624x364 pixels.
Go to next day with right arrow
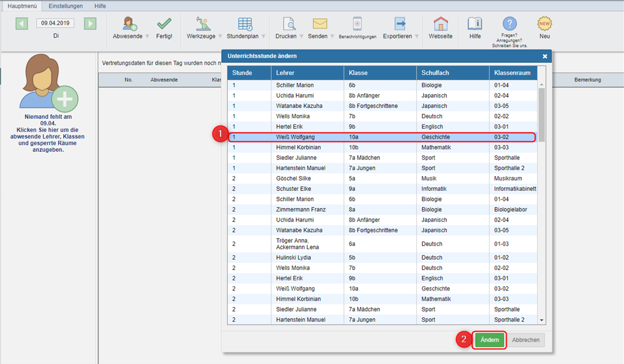pyautogui.click(x=90, y=24)
